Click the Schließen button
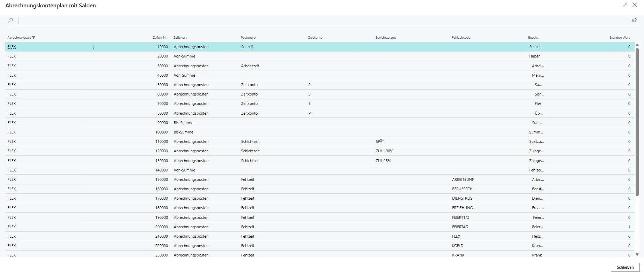 [x=625, y=267]
